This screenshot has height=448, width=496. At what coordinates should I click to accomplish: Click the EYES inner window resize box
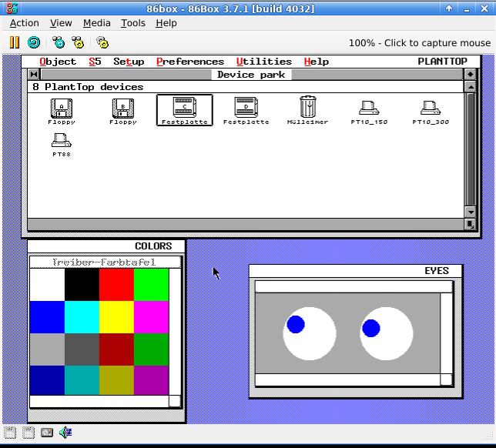click(446, 379)
